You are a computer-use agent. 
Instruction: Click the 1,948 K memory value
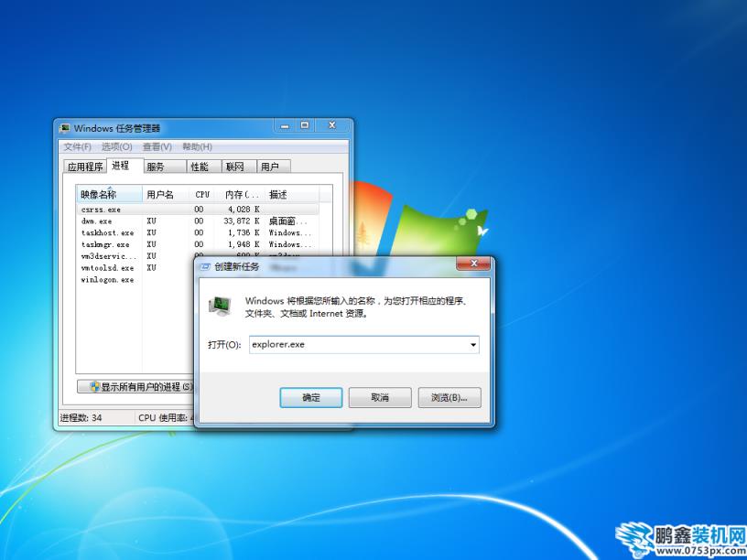click(244, 244)
